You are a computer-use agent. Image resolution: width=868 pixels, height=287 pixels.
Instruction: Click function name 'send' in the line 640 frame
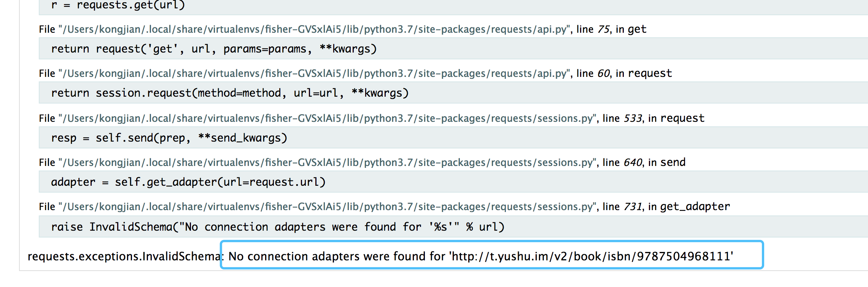pos(673,163)
